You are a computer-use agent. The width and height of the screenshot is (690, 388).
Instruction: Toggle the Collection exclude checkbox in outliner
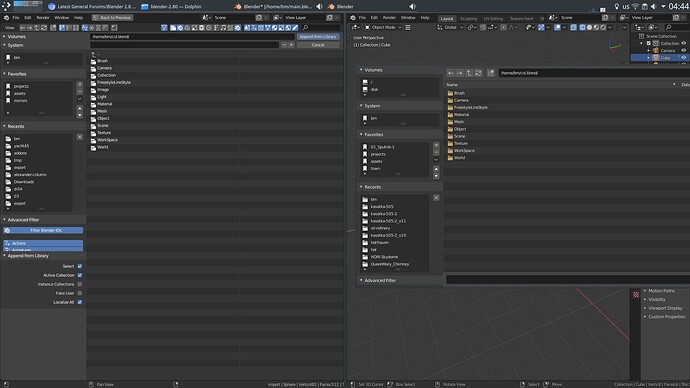point(648,43)
